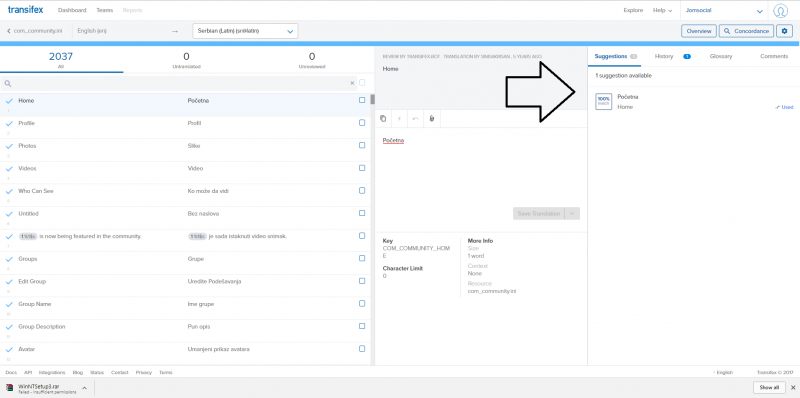Check the Photos string checkbox
This screenshot has height=398, width=800.
point(362,145)
